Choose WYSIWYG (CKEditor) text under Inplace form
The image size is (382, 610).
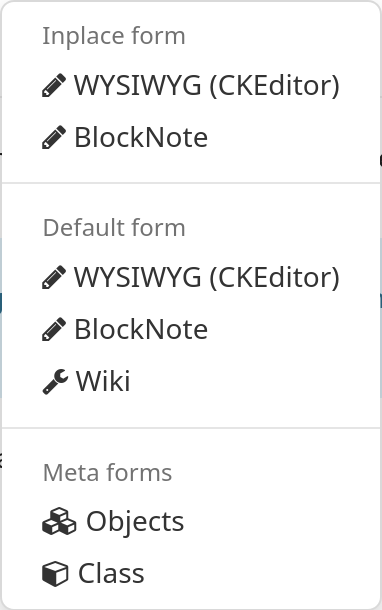pyautogui.click(x=207, y=85)
